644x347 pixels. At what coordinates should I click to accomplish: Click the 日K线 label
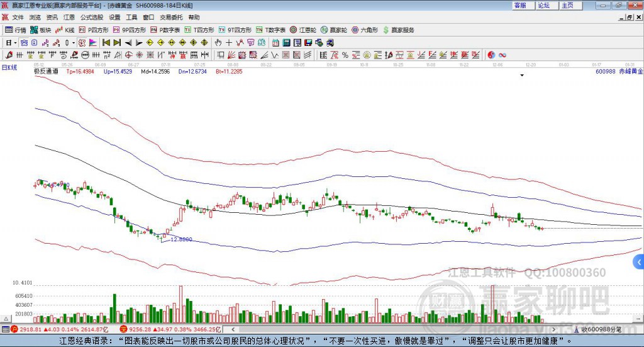(x=9, y=68)
